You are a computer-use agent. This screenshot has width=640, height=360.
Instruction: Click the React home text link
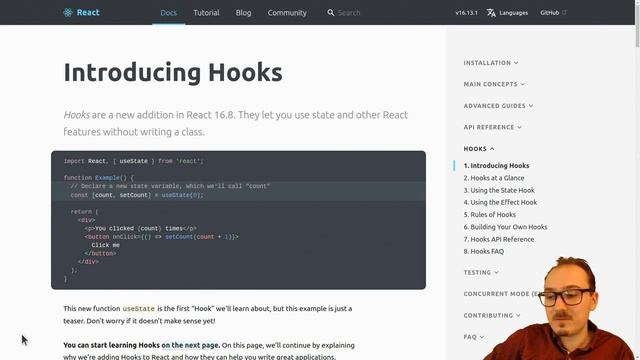(88, 13)
